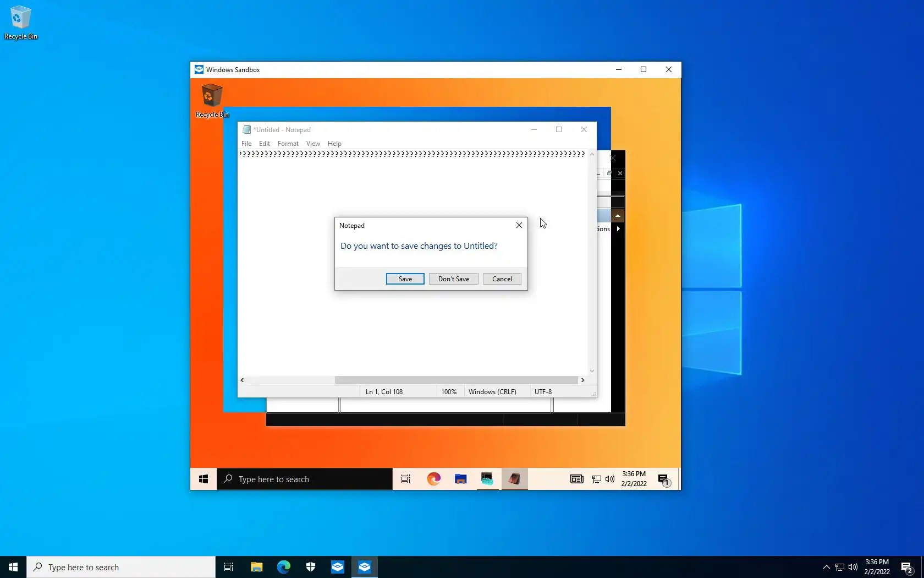Open Task View in the sandbox taskbar
This screenshot has height=578, width=924.
click(x=406, y=479)
